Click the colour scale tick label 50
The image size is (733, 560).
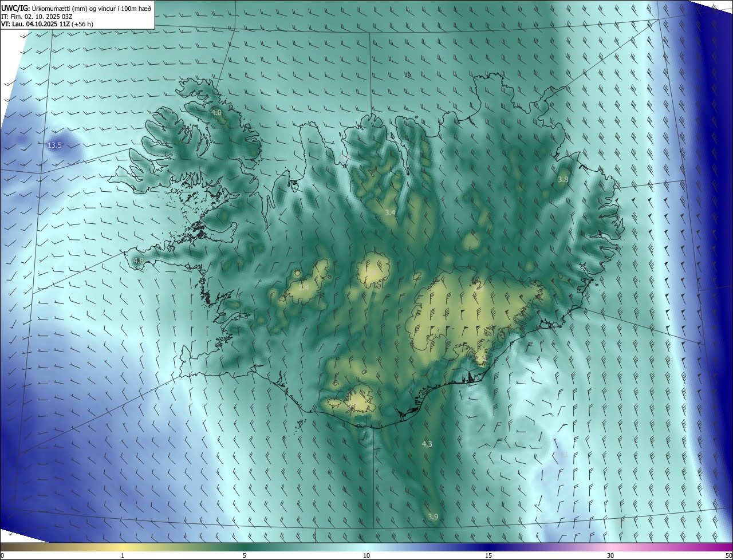pos(728,555)
